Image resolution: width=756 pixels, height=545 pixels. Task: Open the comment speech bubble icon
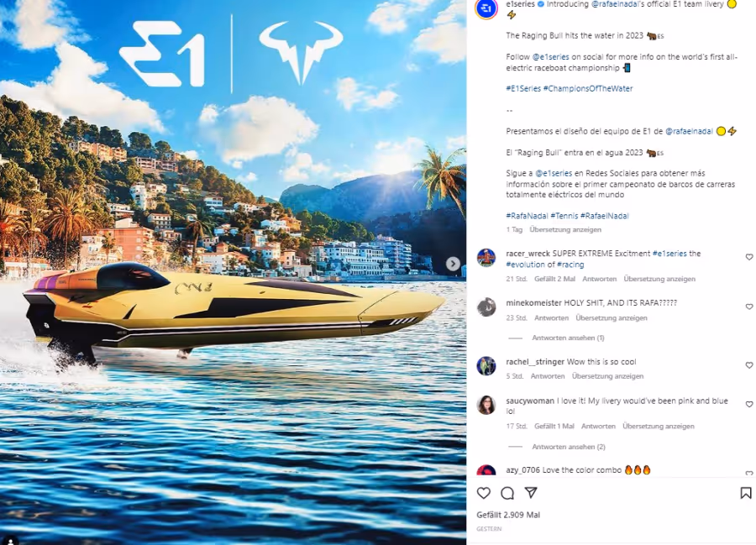point(507,493)
